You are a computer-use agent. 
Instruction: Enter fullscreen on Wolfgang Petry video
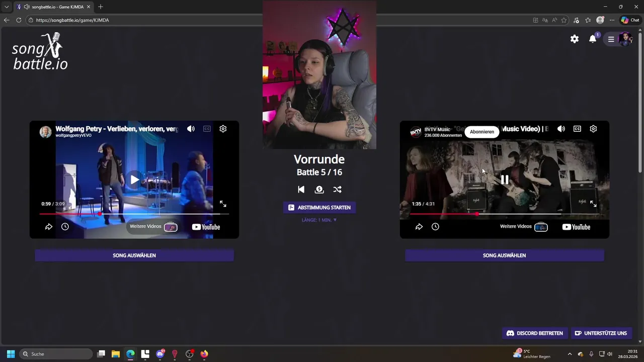click(223, 204)
